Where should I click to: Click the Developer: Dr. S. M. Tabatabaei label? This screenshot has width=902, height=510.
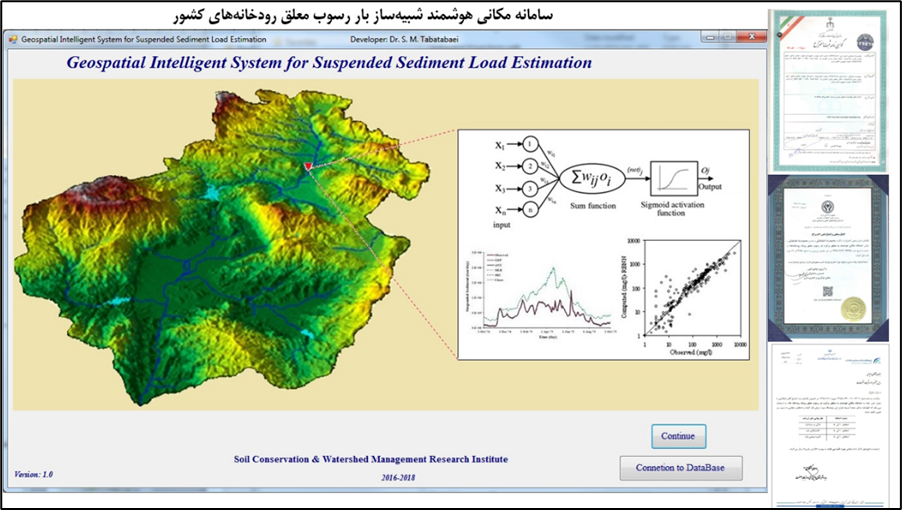(415, 39)
